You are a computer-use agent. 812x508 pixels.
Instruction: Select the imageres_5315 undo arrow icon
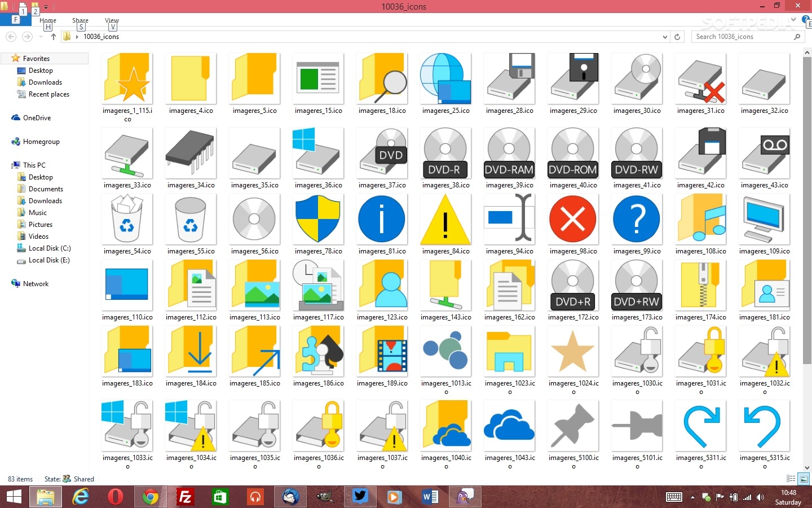[764, 426]
